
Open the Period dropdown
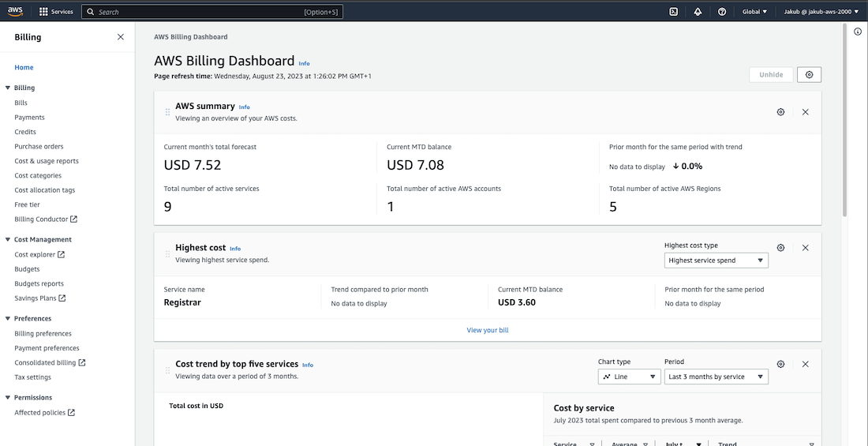[x=716, y=377]
